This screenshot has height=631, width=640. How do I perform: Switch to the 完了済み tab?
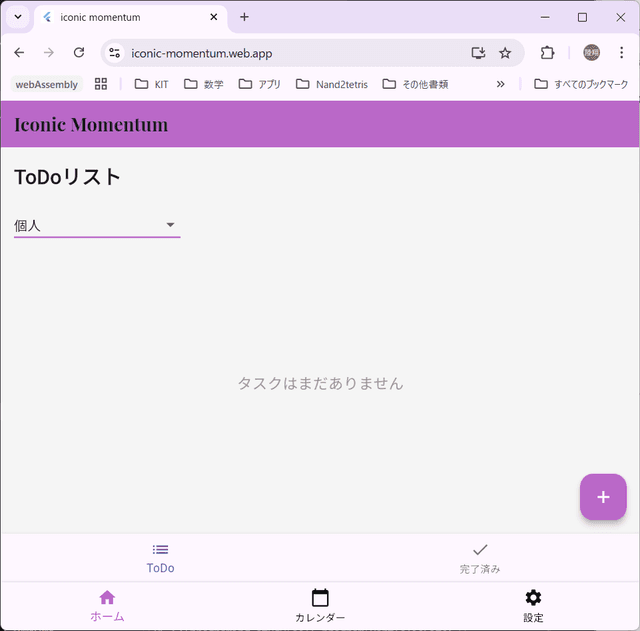click(480, 558)
